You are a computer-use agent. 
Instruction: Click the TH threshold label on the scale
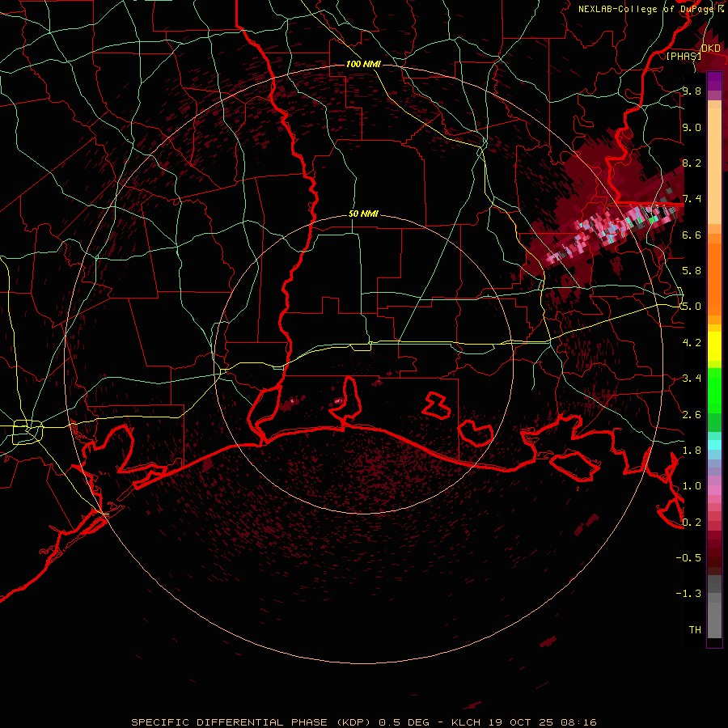pos(695,630)
